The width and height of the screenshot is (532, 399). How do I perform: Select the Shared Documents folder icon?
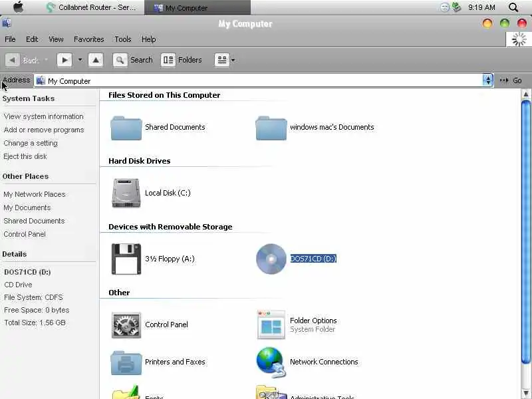[x=126, y=128]
